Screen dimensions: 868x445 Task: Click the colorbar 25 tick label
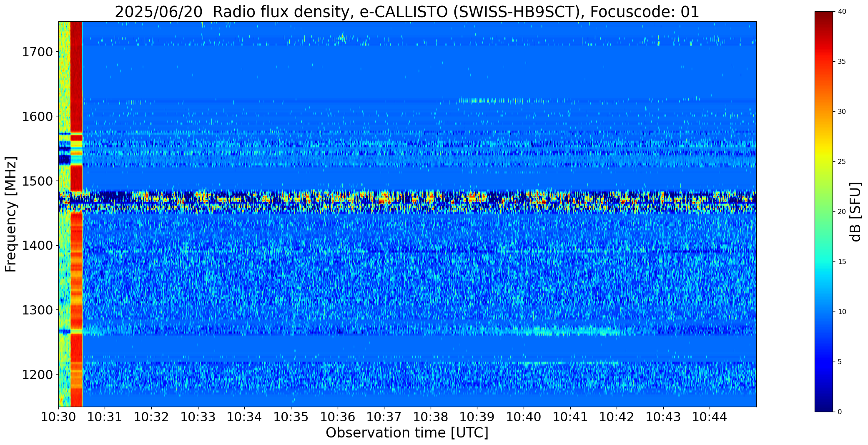[842, 162]
